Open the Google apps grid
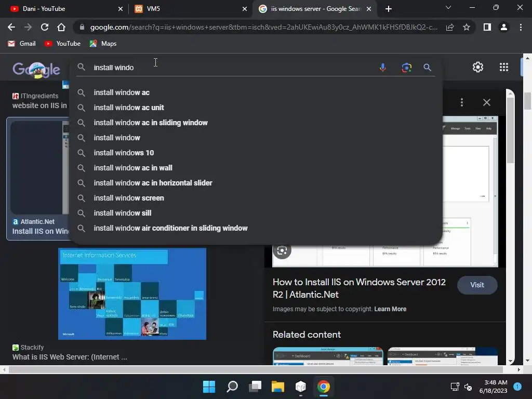 click(504, 67)
